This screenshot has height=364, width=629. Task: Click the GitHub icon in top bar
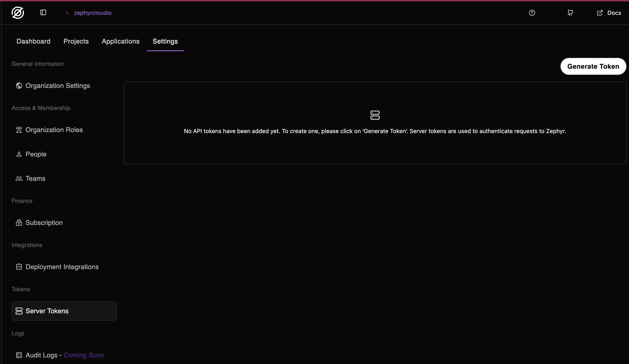click(570, 13)
